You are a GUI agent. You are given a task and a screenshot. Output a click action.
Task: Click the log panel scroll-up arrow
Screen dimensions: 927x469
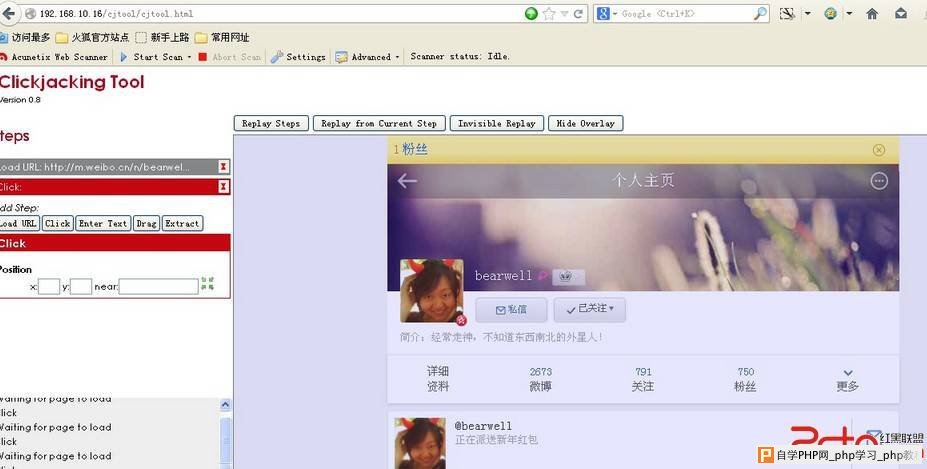click(225, 405)
